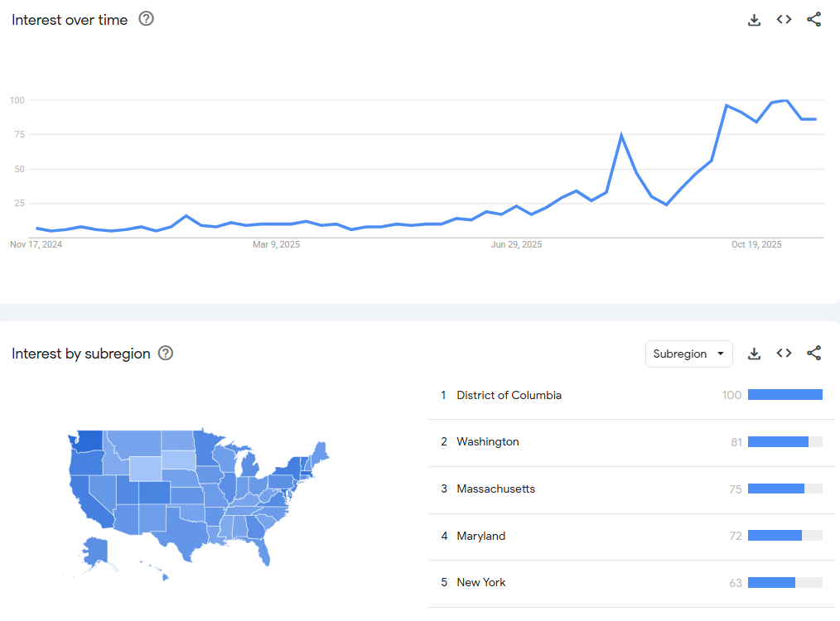Select Maryland from the subregion list

coord(480,537)
